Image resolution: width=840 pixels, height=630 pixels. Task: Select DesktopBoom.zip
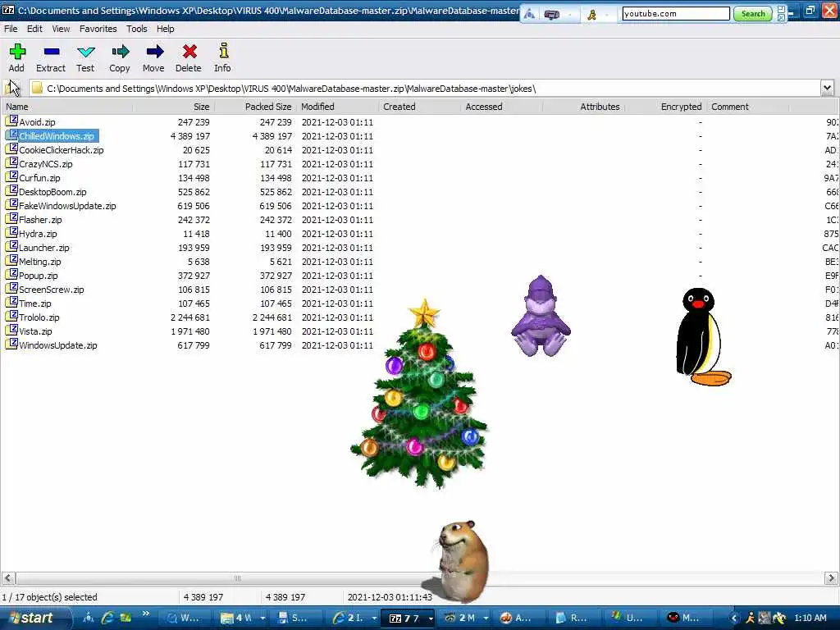52,192
